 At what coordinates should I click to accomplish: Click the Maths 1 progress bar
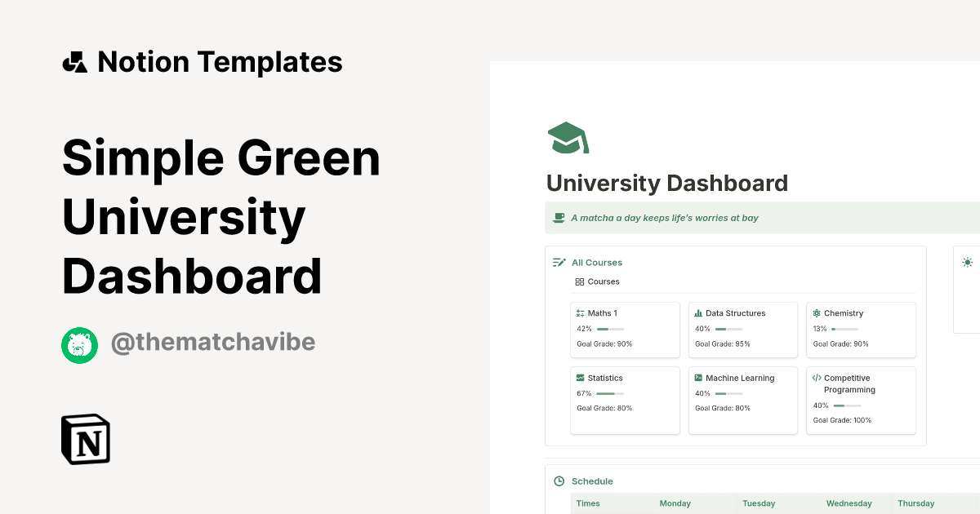[611, 329]
